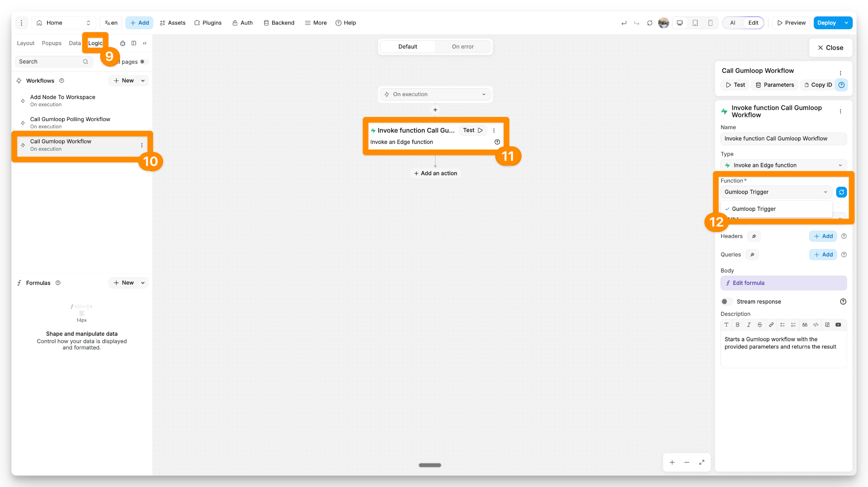The image size is (868, 487).
Task: Collapse the left sidebar with the double chevron
Action: (x=145, y=43)
